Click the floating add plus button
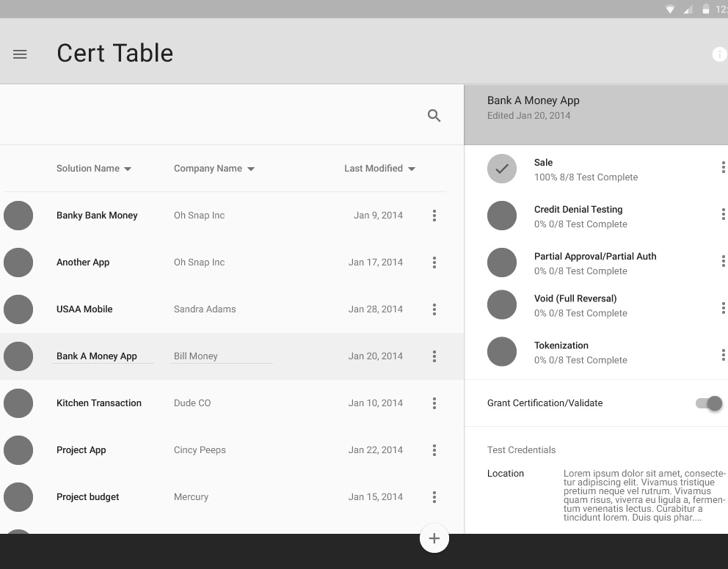Image resolution: width=728 pixels, height=569 pixels. (434, 538)
